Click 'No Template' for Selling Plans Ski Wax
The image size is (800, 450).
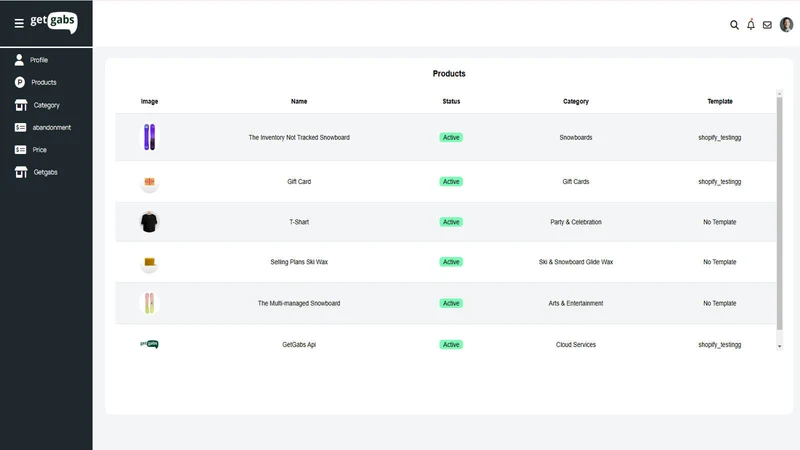tap(720, 262)
